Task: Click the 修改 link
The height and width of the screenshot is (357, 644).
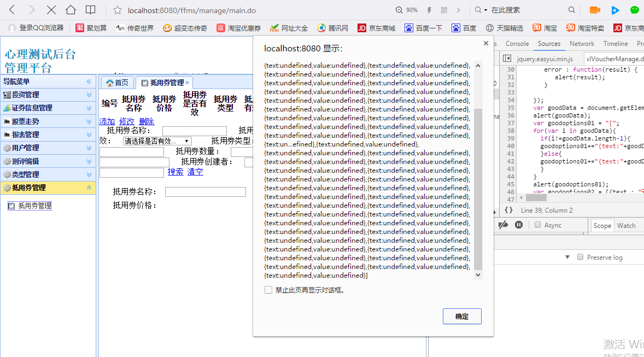Action: [x=126, y=121]
